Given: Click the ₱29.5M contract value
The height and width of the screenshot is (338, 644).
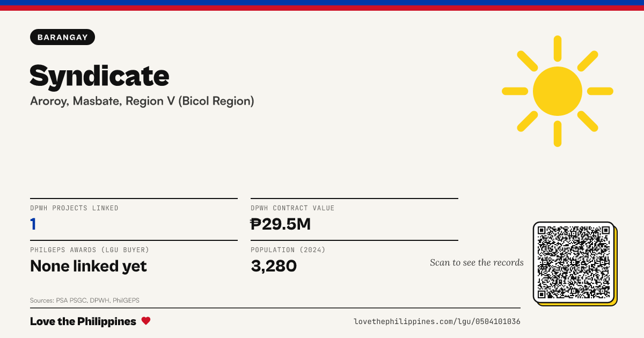Looking at the screenshot, I should 281,224.
